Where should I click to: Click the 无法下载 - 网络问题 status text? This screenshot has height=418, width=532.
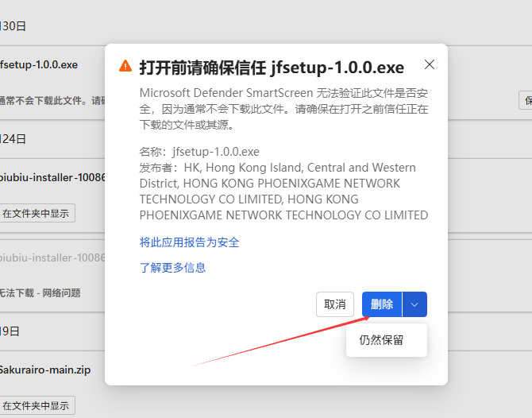click(40, 292)
